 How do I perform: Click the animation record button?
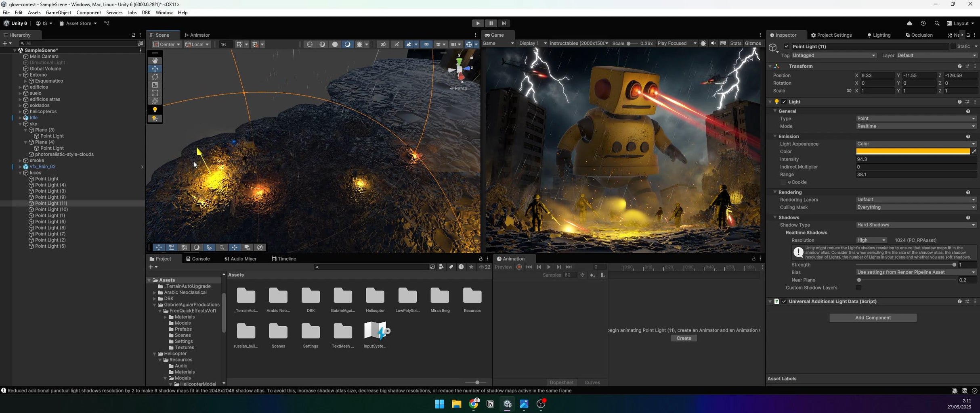[x=519, y=267]
